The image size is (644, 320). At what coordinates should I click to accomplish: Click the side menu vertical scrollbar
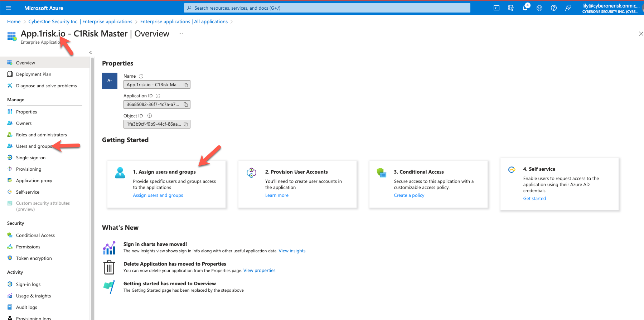pyautogui.click(x=92, y=188)
